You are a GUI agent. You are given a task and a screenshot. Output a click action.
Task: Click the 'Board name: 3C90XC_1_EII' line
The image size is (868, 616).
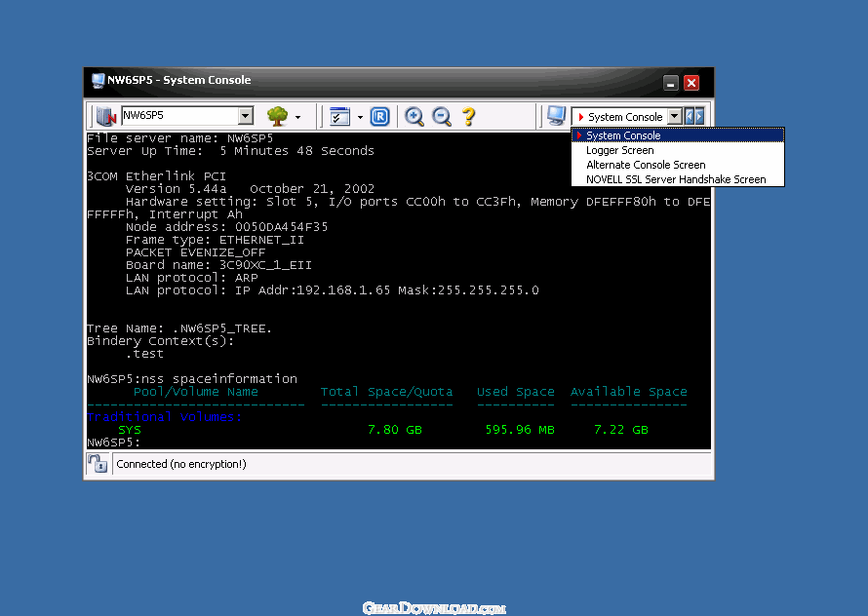tap(218, 265)
